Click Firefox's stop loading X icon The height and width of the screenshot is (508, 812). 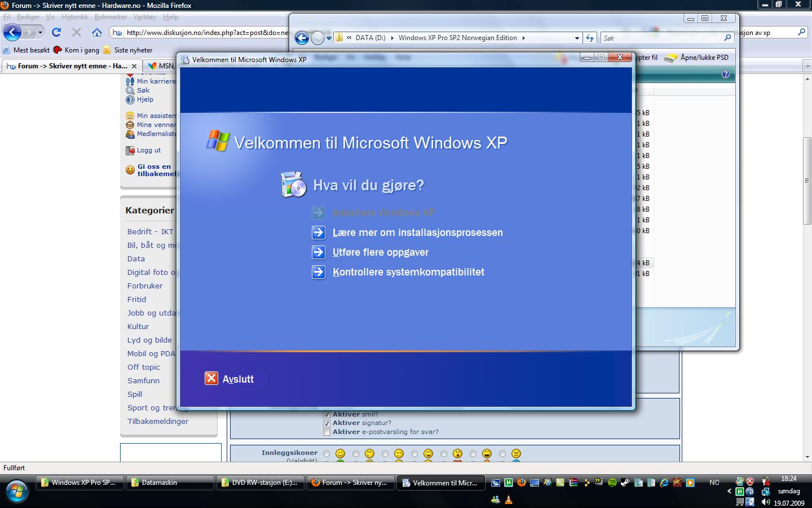point(77,32)
